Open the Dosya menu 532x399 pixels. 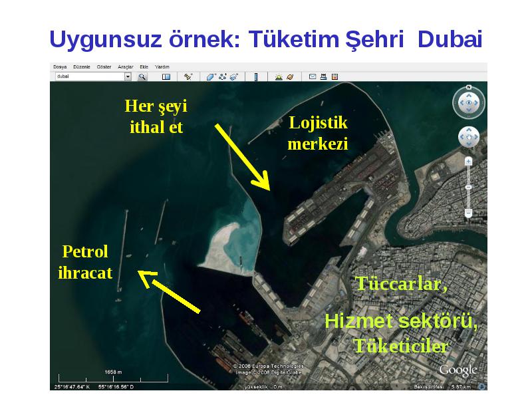point(60,67)
